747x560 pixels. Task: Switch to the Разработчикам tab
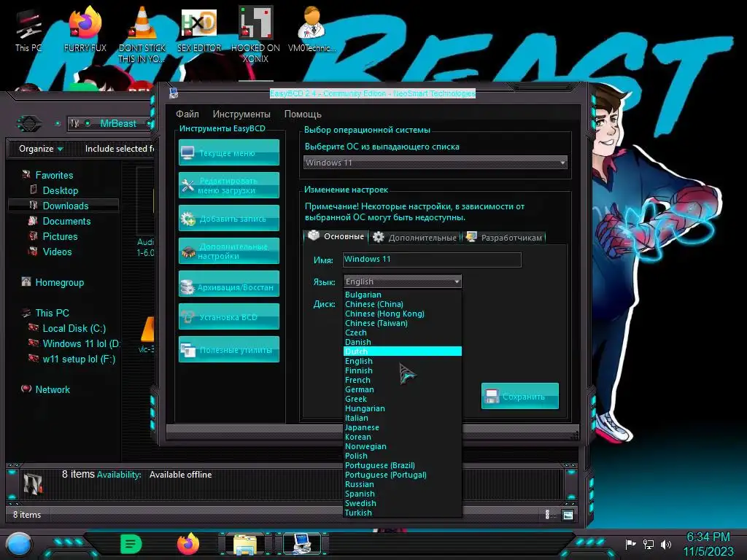504,237
